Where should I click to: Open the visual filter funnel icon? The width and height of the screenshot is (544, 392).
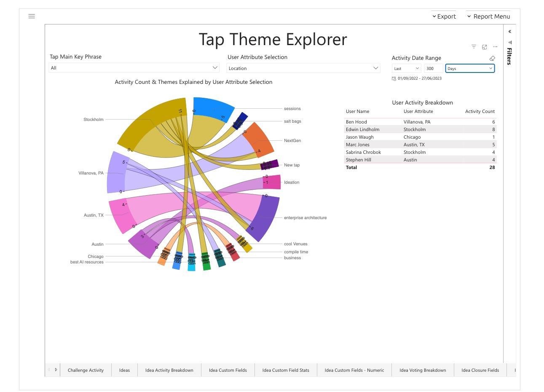point(474,47)
